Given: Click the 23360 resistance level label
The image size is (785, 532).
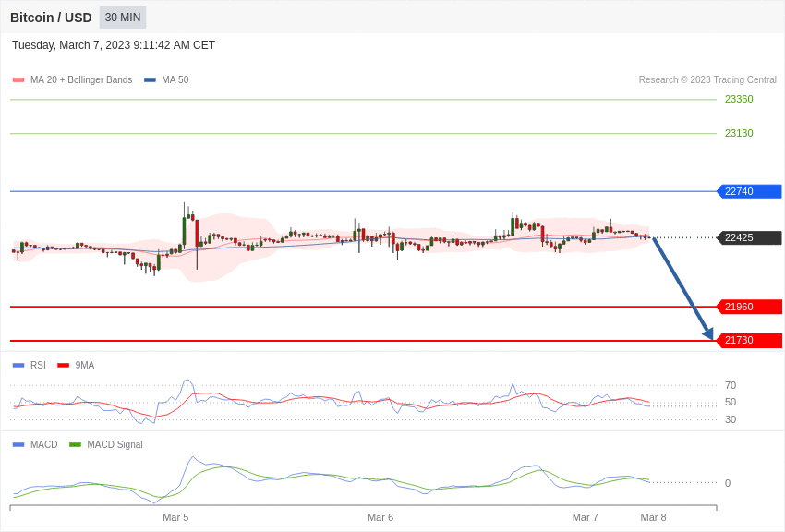Looking at the screenshot, I should point(739,99).
